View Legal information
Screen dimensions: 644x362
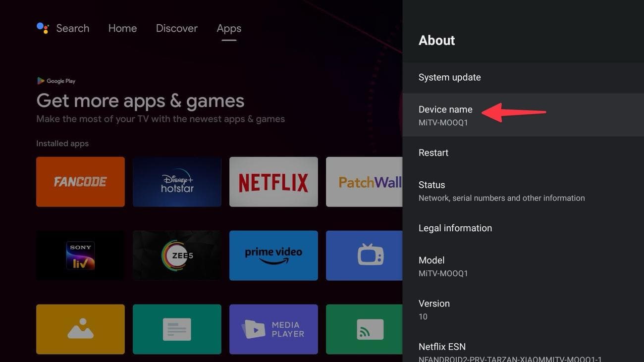pos(455,228)
